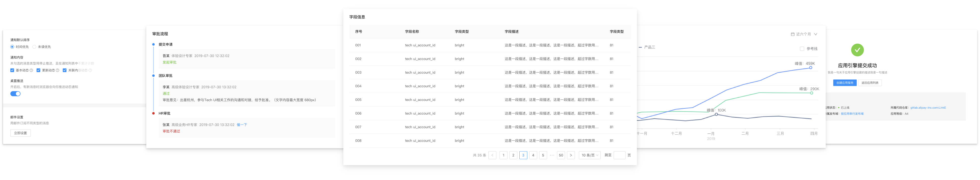Enable the 参考线 checkbox
Screen dimensions: 980x180
802,49
